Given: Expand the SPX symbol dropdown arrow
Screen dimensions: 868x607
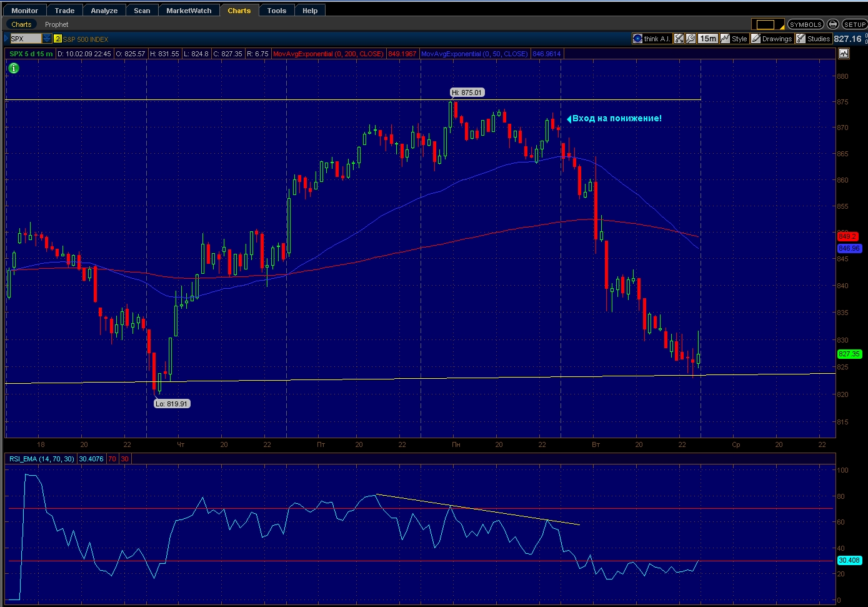Looking at the screenshot, I should pos(47,39).
